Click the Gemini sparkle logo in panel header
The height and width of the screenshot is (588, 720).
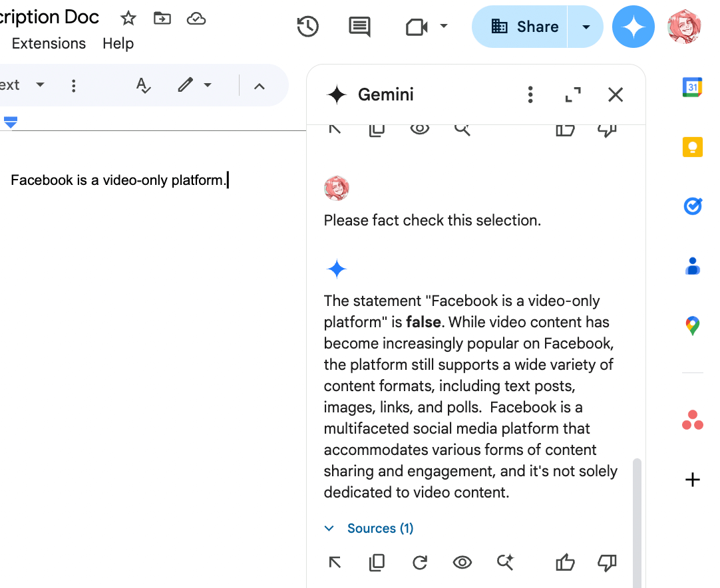[x=337, y=94]
